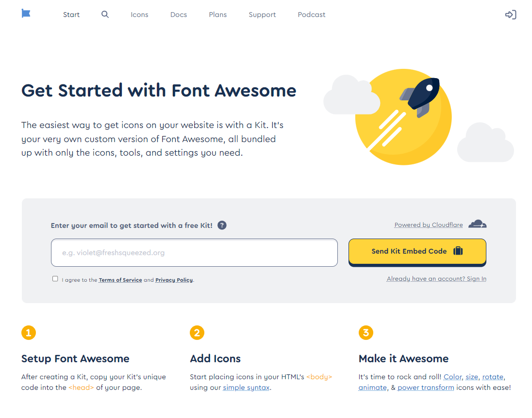Click the Make it Awesome heading
Viewport: 532px width, 418px height.
click(x=403, y=359)
